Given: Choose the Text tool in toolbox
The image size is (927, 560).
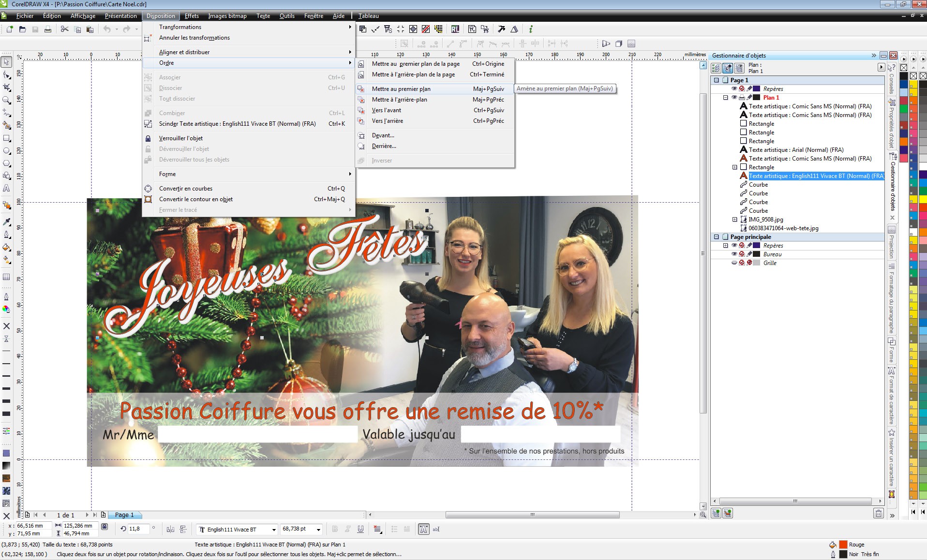Looking at the screenshot, I should click(6, 188).
